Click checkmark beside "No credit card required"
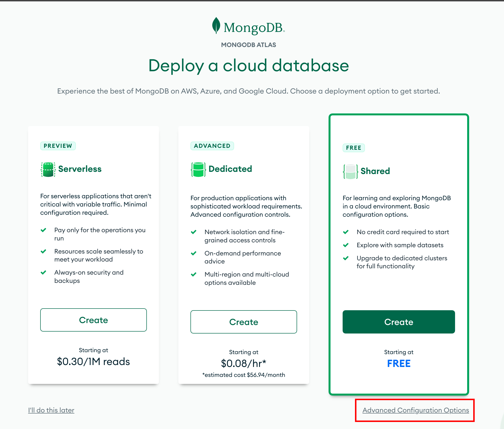504x429 pixels. 346,232
